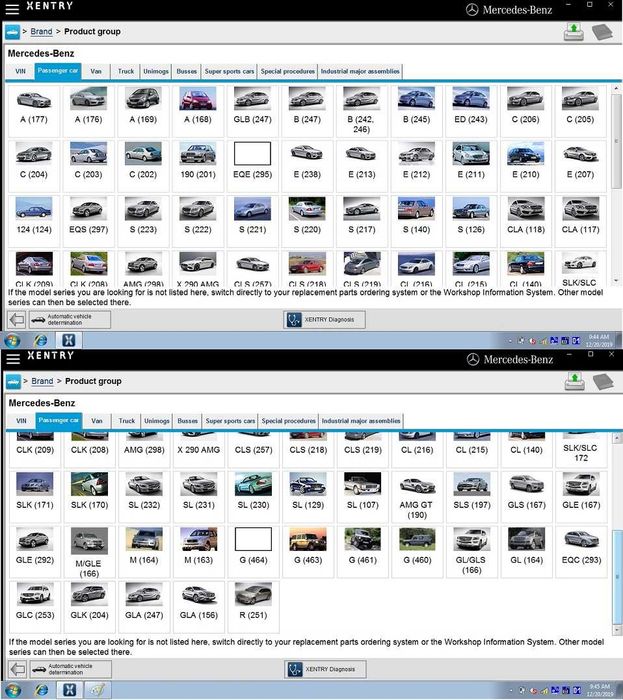Click XENTRY app icon on upper taskbar
The image size is (623, 700).
(68, 341)
